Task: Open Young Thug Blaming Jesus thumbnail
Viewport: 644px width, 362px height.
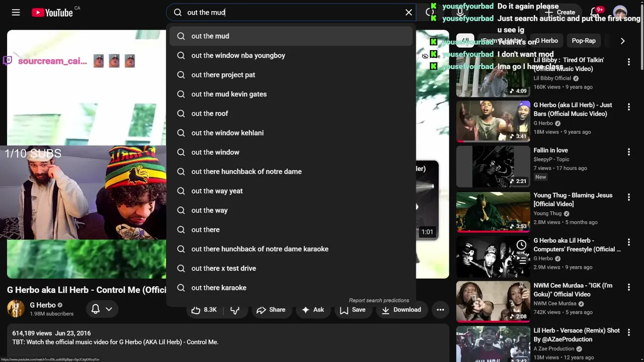Action: coord(493,212)
